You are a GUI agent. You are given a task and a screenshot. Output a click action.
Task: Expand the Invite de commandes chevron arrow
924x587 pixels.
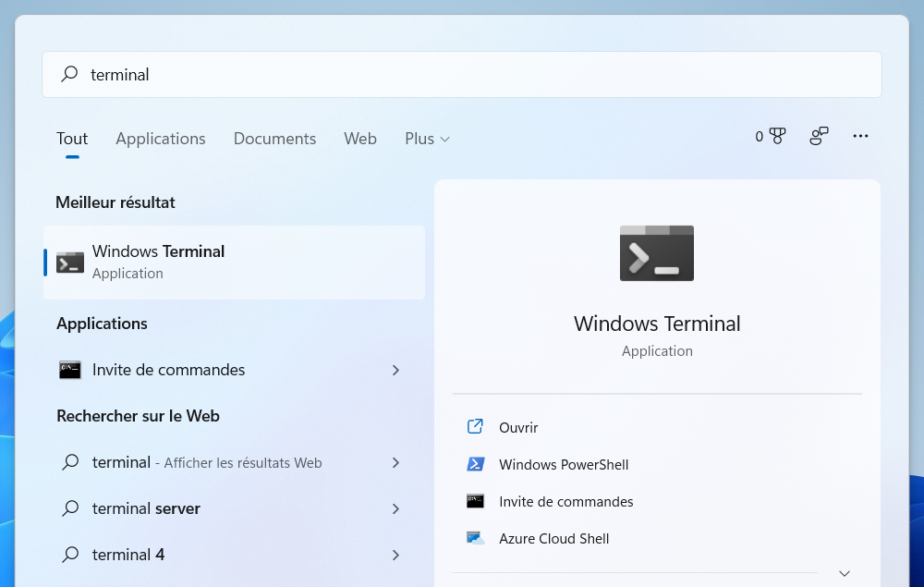[396, 370]
